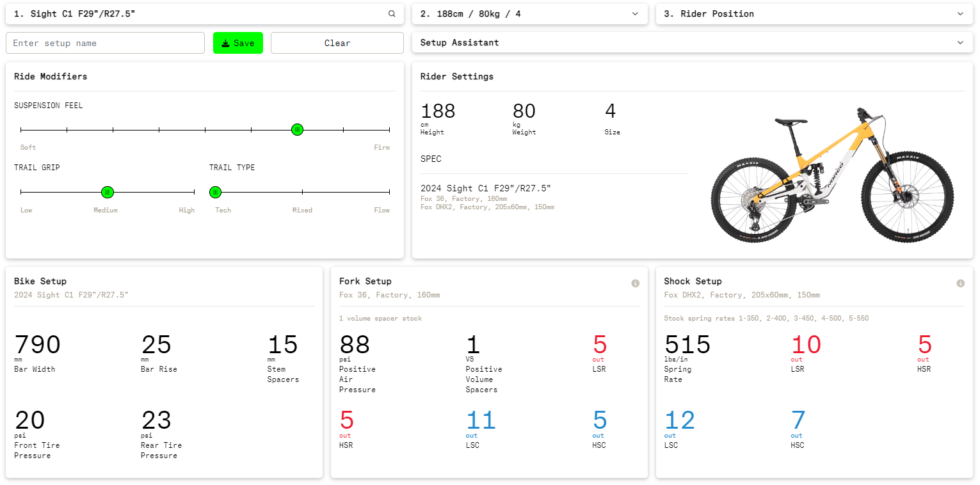Set Trail Grip to the High end
Screen dimensions: 980x485
coord(194,192)
